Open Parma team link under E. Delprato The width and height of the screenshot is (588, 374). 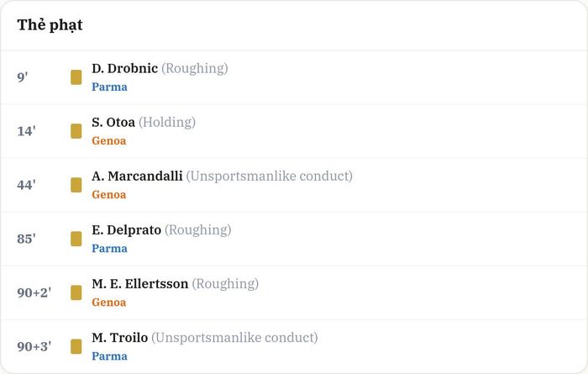click(109, 249)
